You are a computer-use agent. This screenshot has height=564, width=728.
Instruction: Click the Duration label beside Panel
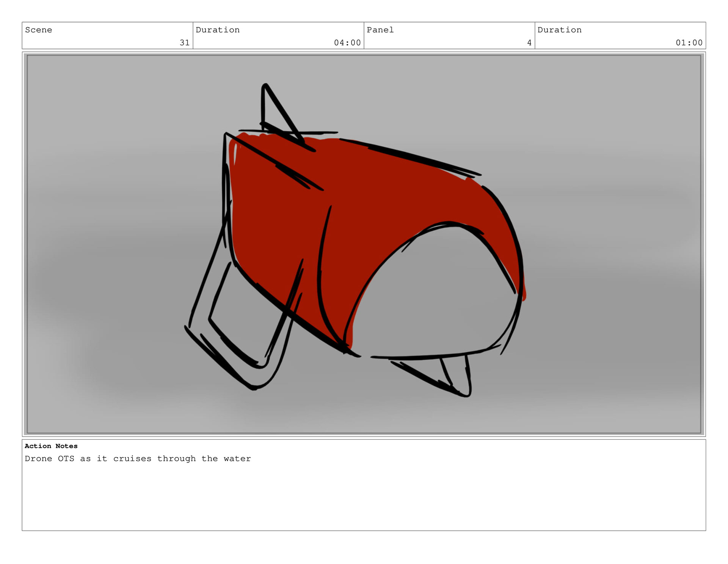coord(559,30)
